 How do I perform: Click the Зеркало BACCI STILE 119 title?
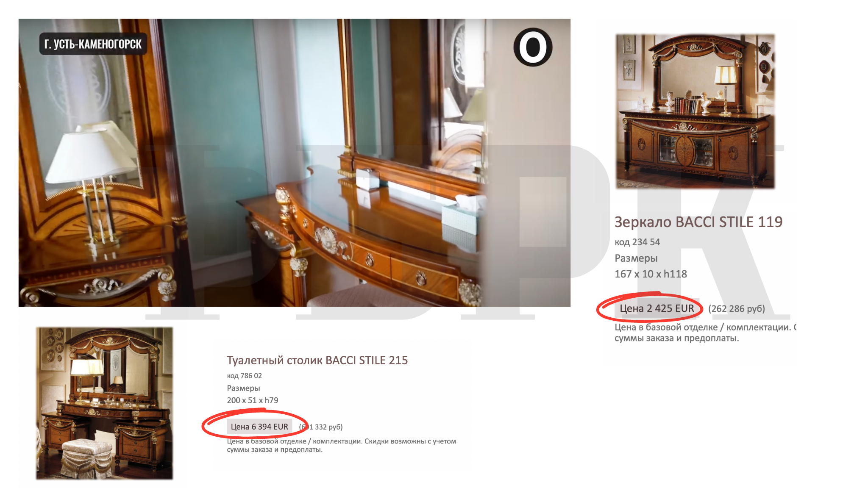pos(698,222)
